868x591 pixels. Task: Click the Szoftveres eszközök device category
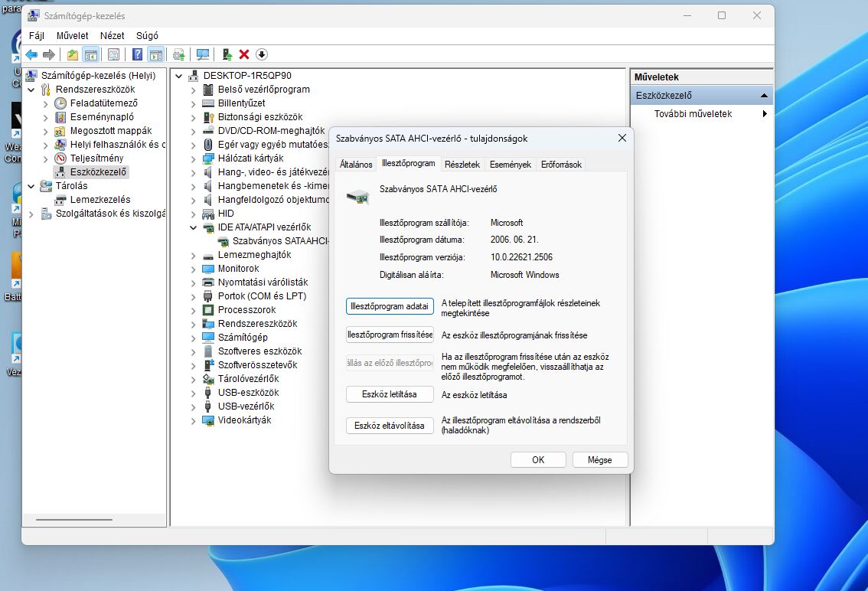[259, 351]
